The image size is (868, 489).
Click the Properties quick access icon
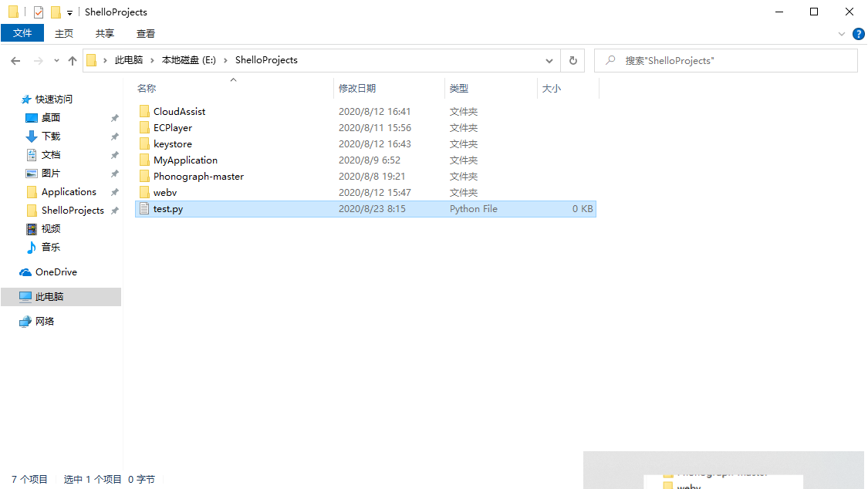(x=39, y=12)
